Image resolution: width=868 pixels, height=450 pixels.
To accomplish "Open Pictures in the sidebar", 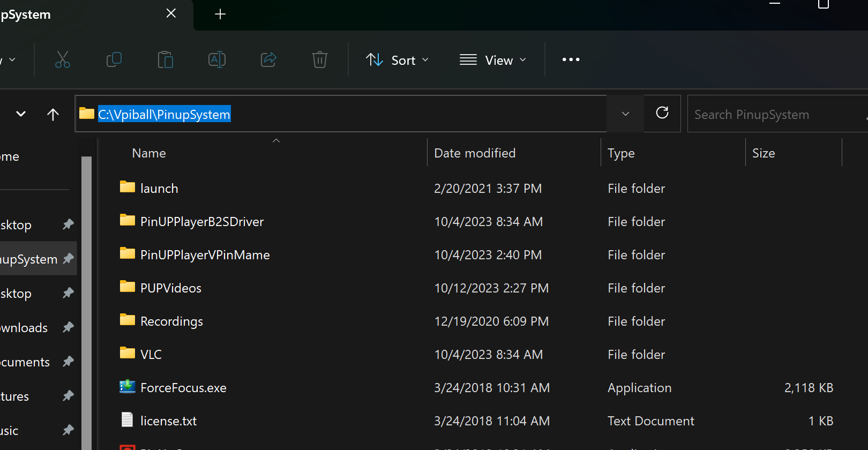I will pyautogui.click(x=14, y=396).
